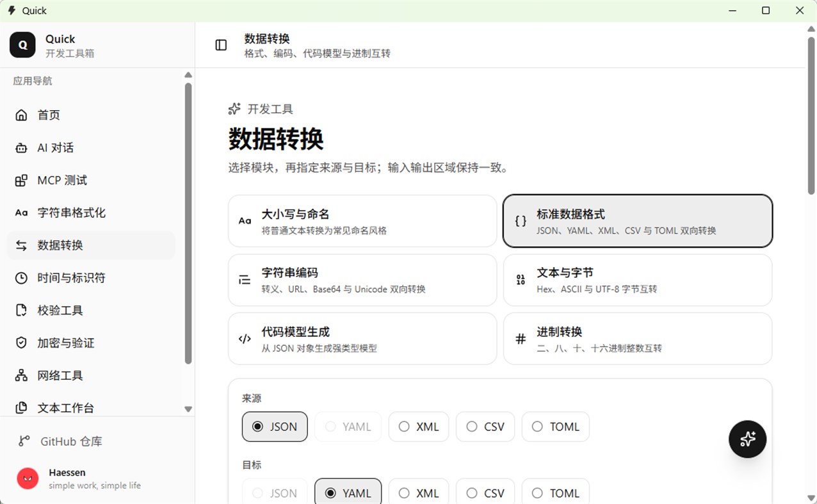Click the Aa icon beside 字符串格式化
Screen dimensions: 817x504
tap(21, 213)
